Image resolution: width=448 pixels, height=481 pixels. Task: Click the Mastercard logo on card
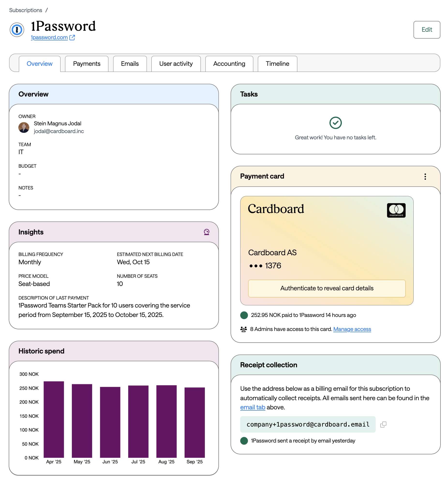click(396, 210)
